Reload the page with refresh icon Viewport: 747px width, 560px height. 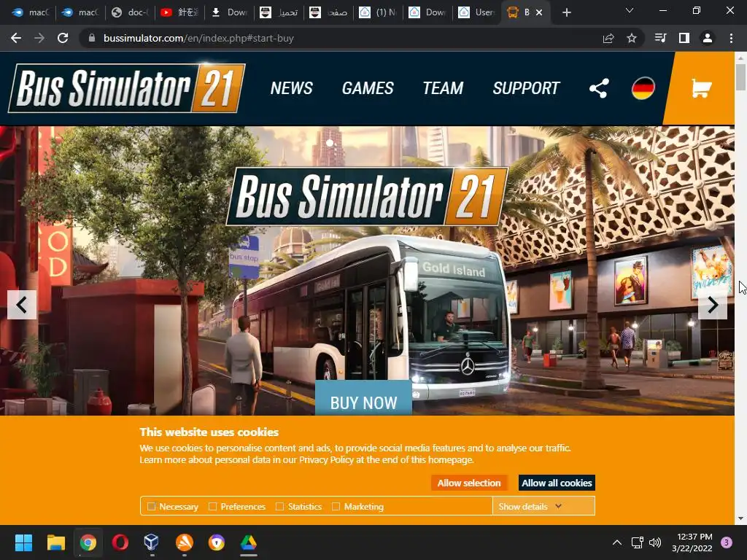click(x=63, y=38)
